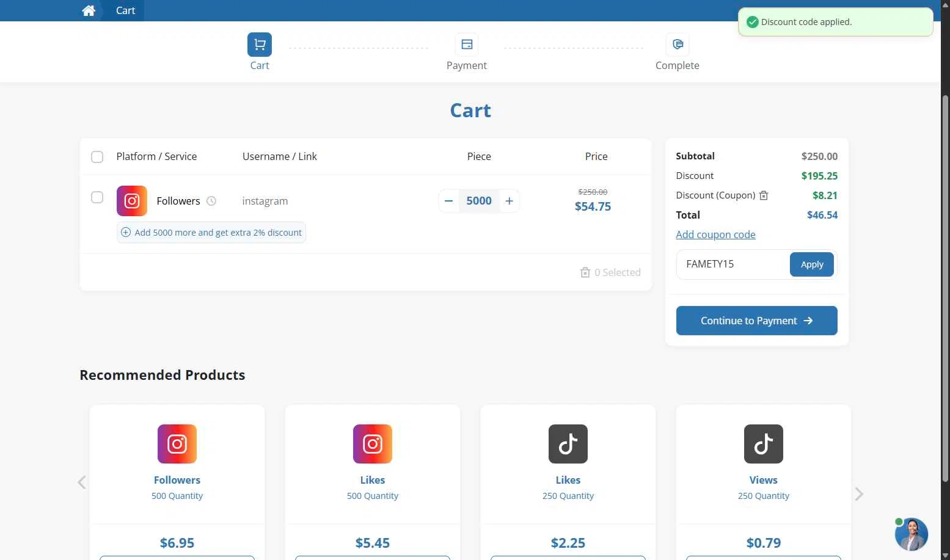Click the $6.95 product price
This screenshot has height=560, width=950.
pyautogui.click(x=177, y=543)
